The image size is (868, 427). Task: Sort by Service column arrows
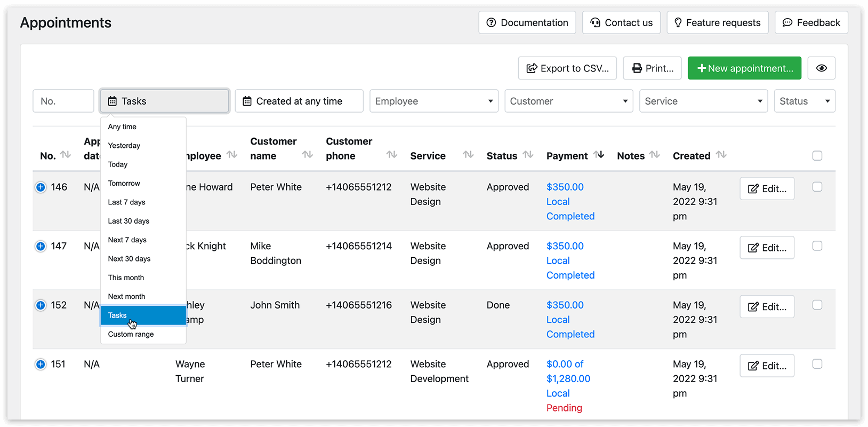point(468,155)
